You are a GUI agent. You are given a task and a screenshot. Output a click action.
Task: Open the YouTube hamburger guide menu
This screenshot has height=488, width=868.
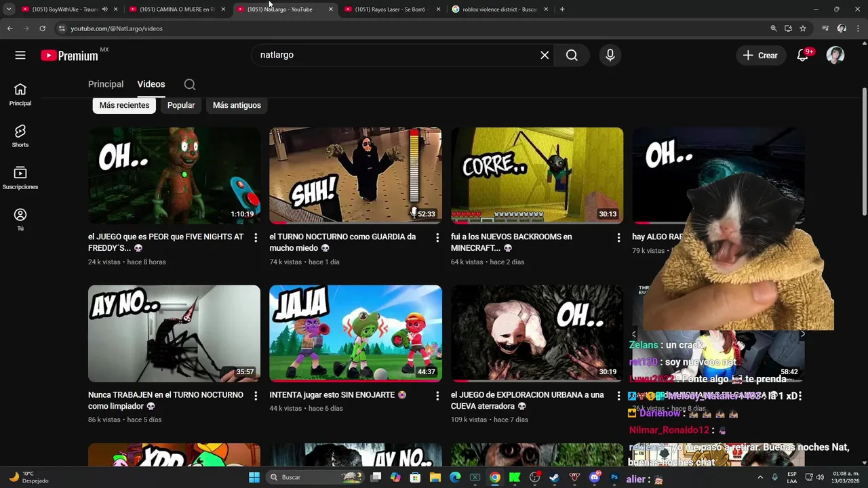20,55
